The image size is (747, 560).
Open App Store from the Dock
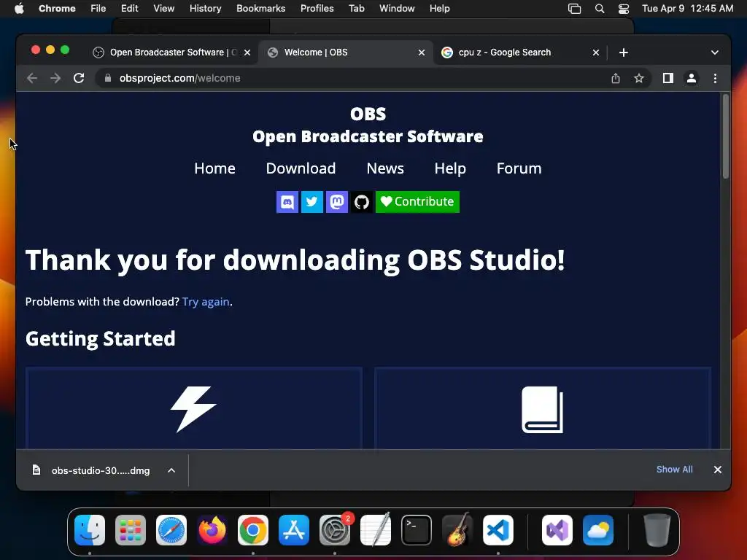[294, 530]
